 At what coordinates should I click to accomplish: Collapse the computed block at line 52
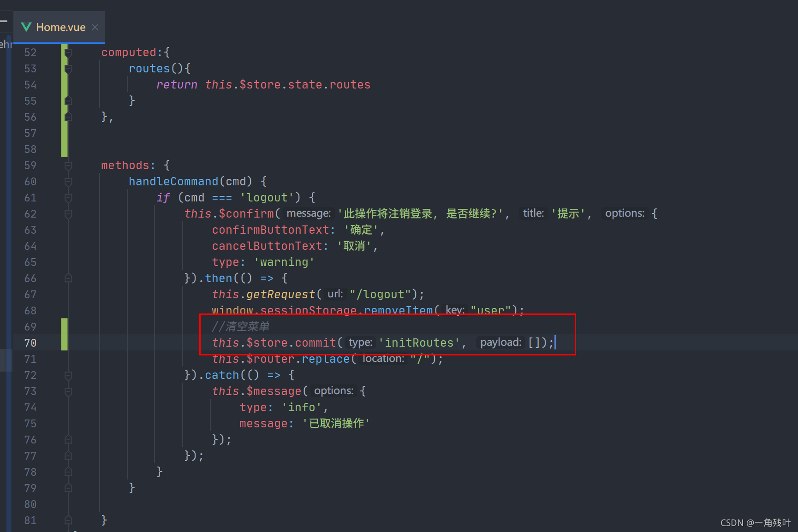pos(68,53)
